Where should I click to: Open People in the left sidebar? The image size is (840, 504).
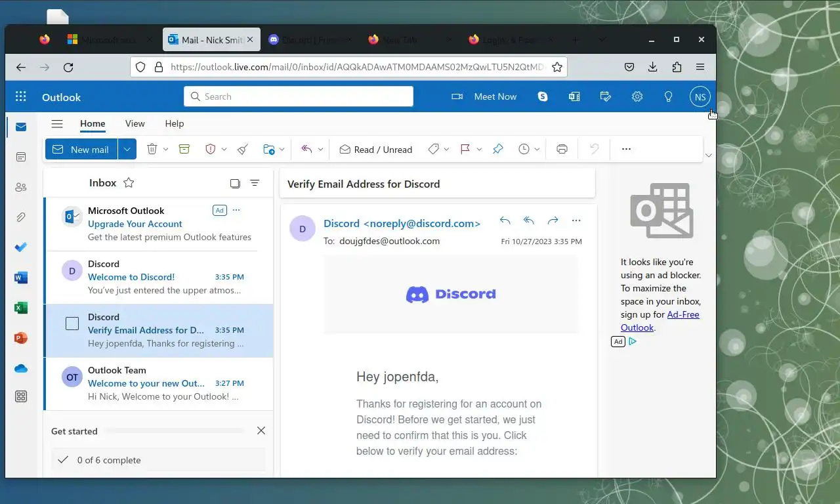[x=21, y=187]
